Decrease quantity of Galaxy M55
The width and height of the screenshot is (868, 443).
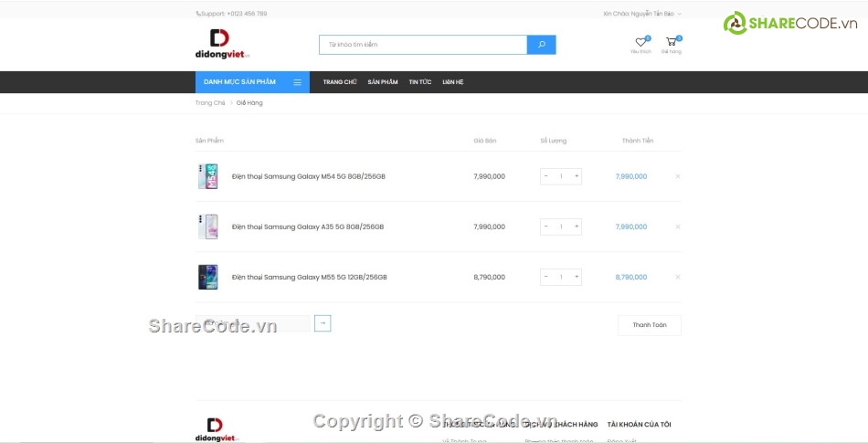pyautogui.click(x=545, y=277)
